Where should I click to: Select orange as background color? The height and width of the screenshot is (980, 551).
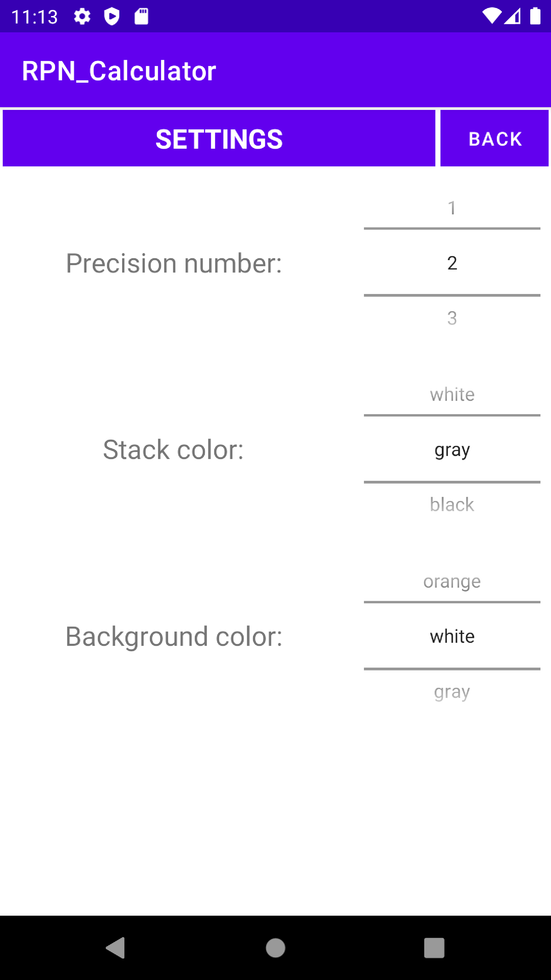pyautogui.click(x=452, y=581)
